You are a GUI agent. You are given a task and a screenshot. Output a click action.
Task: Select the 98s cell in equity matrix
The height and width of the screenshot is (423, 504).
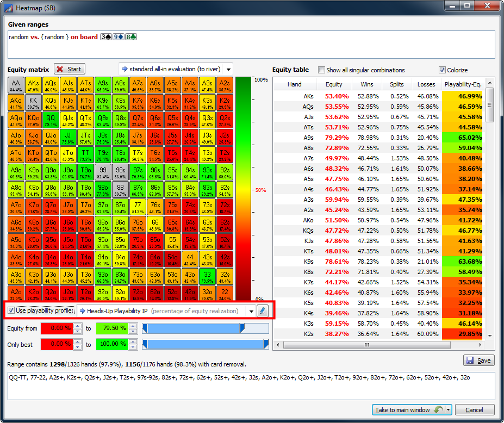pyautogui.click(x=120, y=172)
